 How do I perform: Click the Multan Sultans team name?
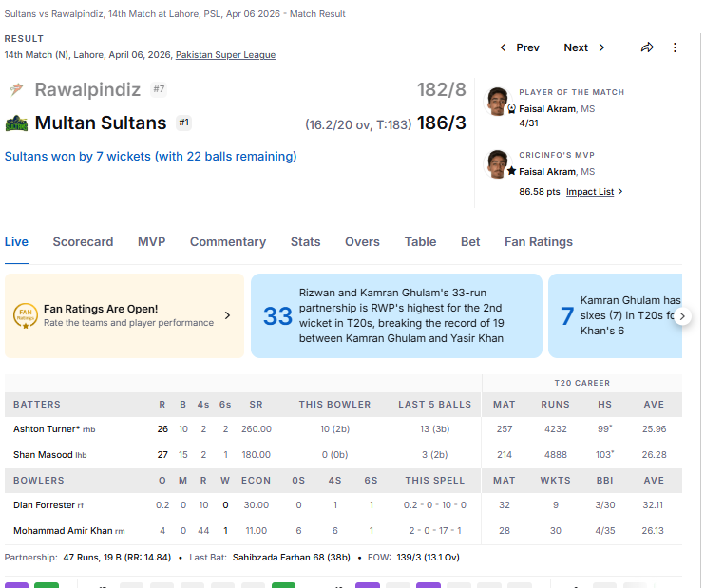[101, 123]
